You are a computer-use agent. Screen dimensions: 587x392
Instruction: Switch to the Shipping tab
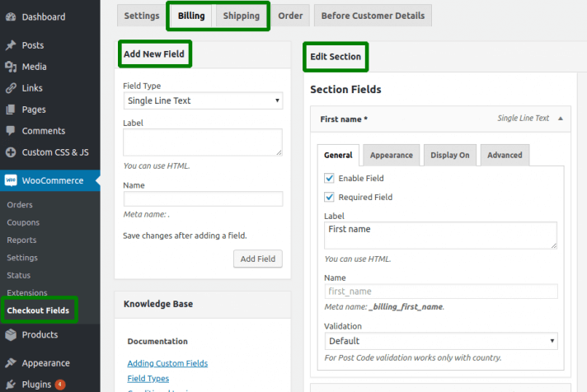(x=242, y=16)
